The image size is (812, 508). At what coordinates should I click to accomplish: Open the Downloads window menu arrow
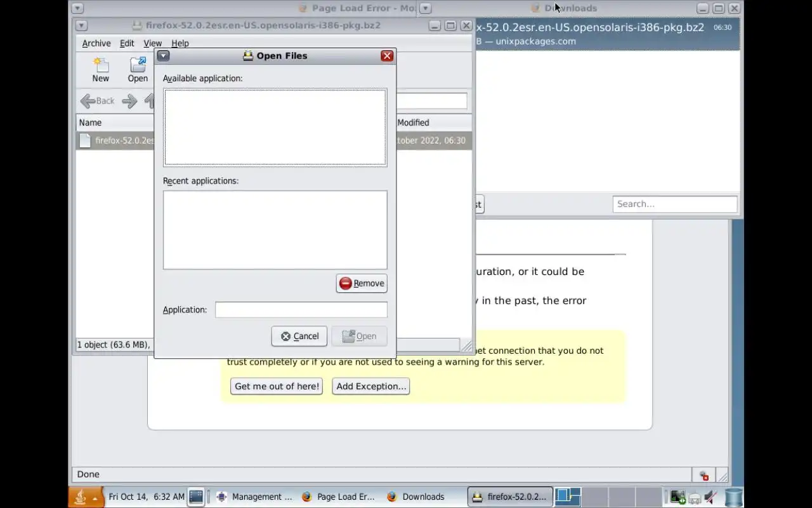tap(426, 8)
